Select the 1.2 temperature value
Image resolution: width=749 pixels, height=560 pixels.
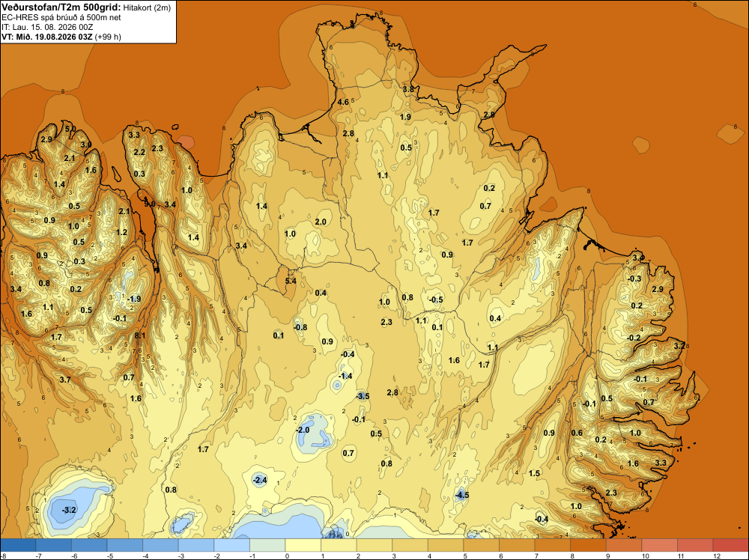coord(122,233)
